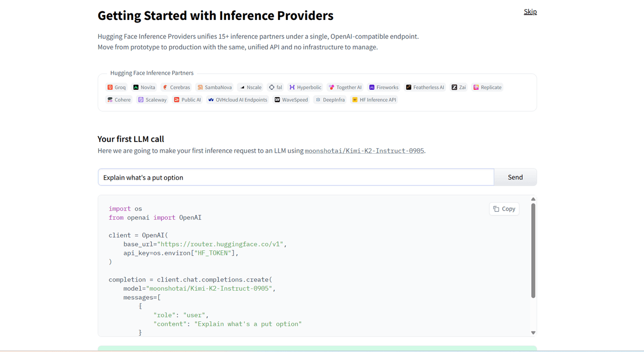Click the DeepInfra provider icon

pos(318,99)
